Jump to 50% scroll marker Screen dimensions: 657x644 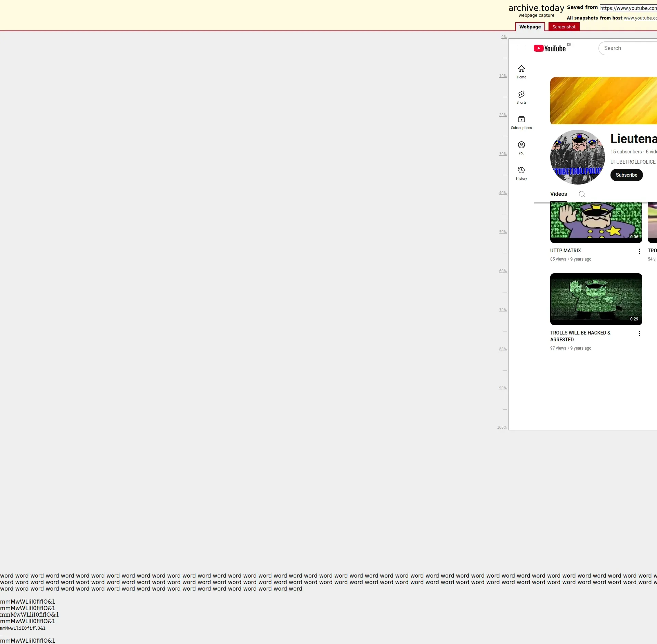[x=502, y=232]
